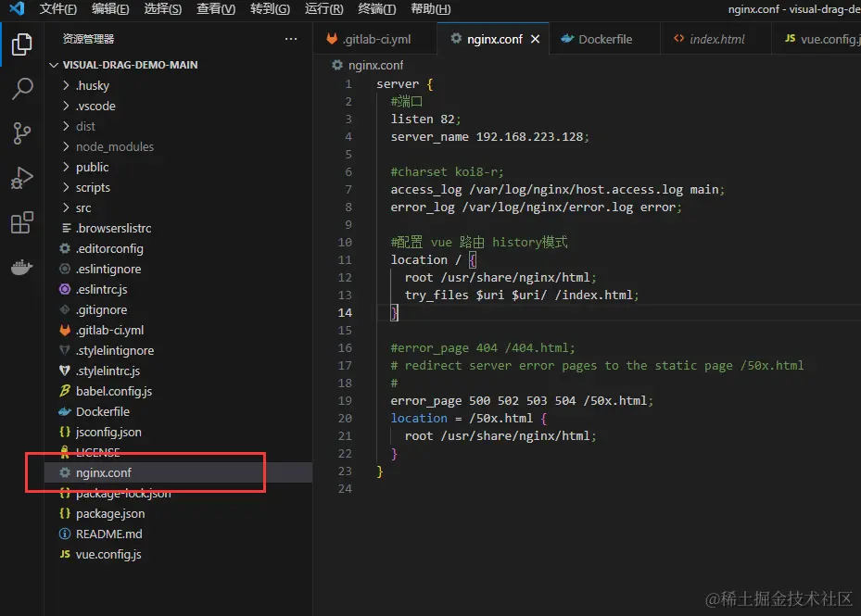This screenshot has height=616, width=861.
Task: Expand the dist folder
Action: 66,126
